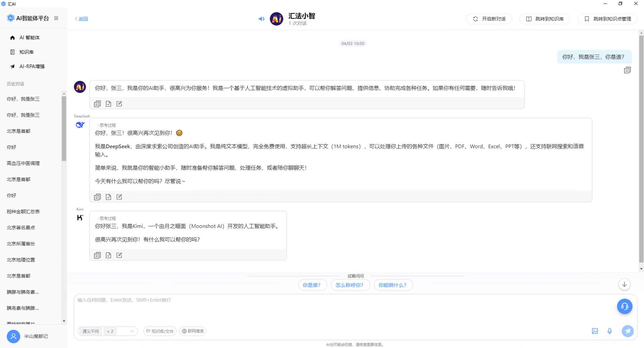Open the blue headset support button
This screenshot has height=348, width=644.
(x=625, y=306)
